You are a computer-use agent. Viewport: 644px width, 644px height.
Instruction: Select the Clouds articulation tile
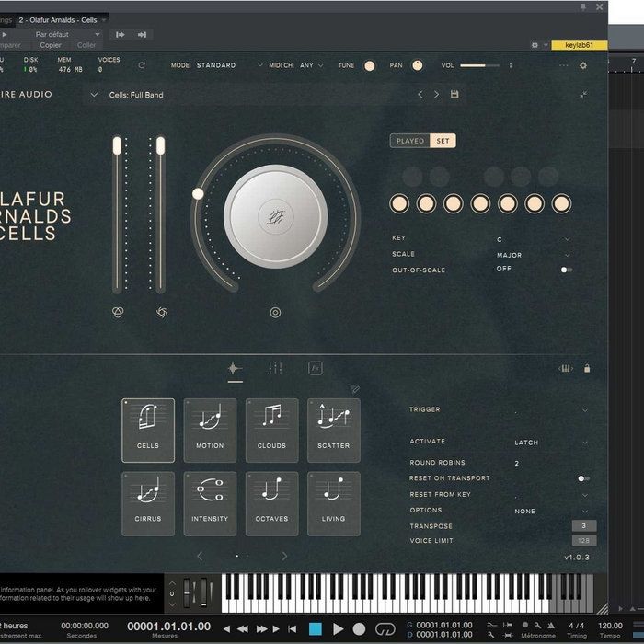pos(272,430)
